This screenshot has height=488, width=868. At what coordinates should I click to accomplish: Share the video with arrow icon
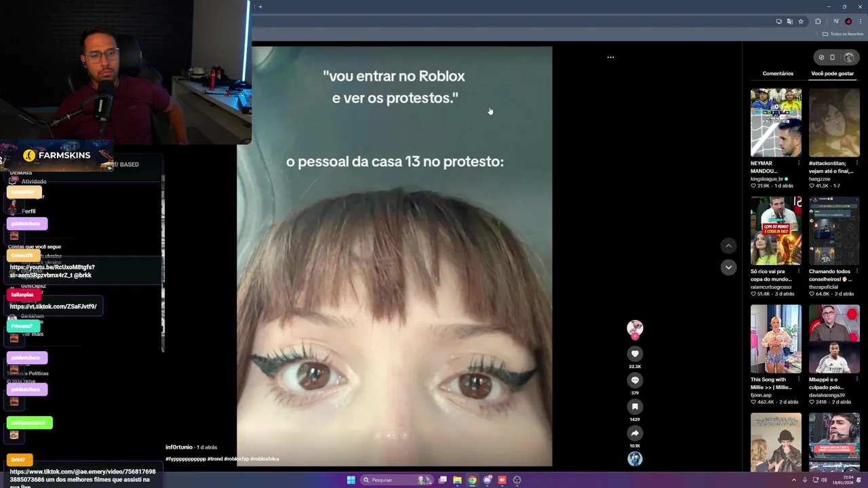coord(635,433)
